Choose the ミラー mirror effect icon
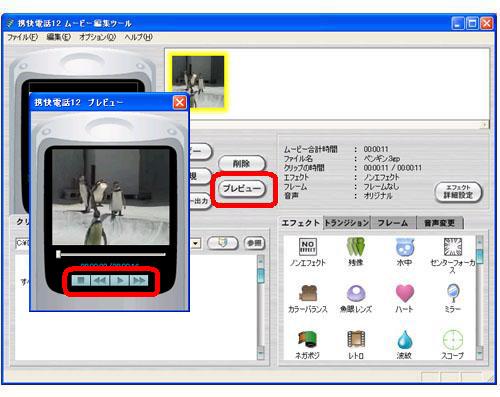 point(453,293)
